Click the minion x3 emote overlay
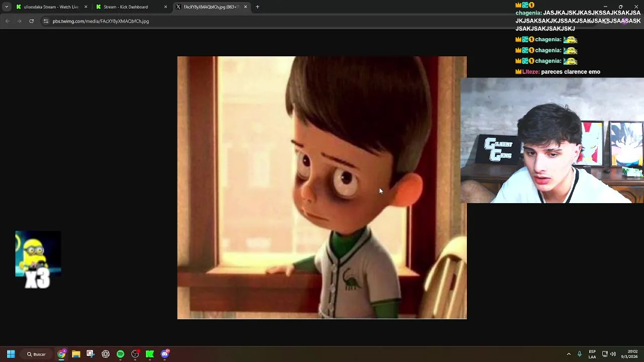 [38, 260]
